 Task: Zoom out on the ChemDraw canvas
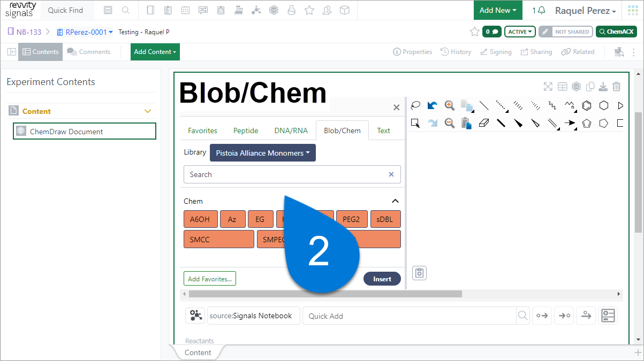pyautogui.click(x=450, y=123)
